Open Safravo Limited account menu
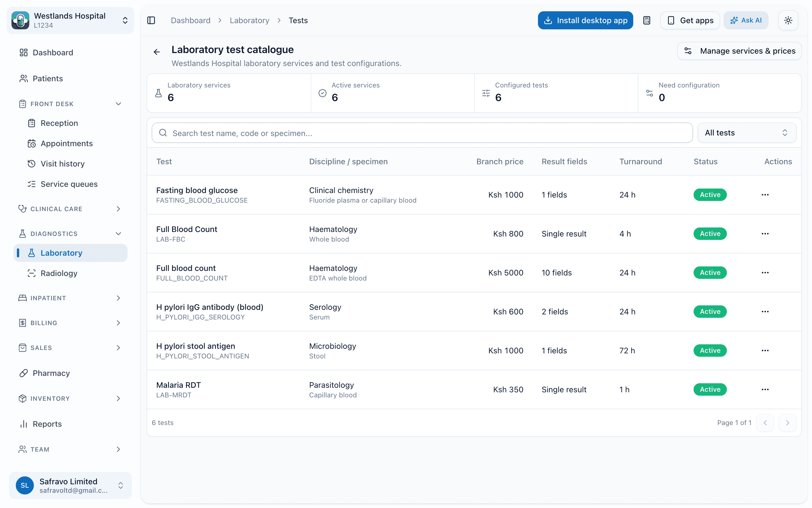Viewport: 812px width, 508px height. [70, 485]
